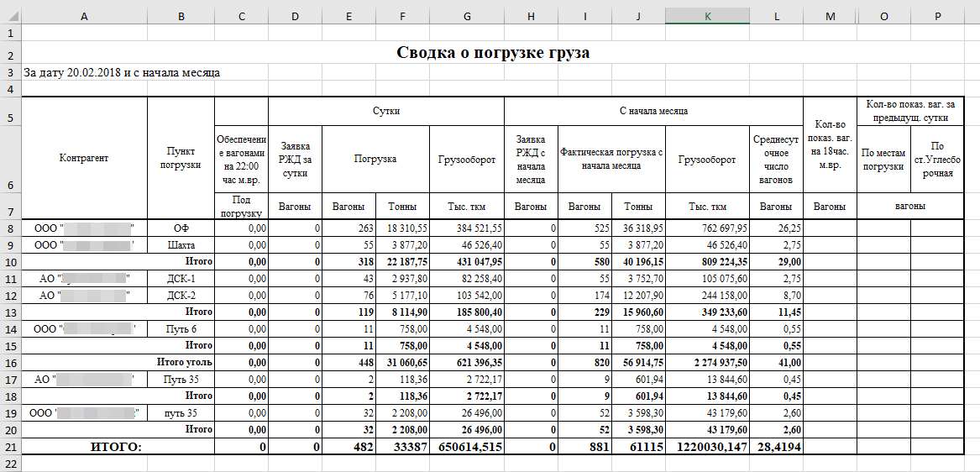Click the ИТОГО total cell 650614,515
980x472 pixels.
click(x=467, y=446)
